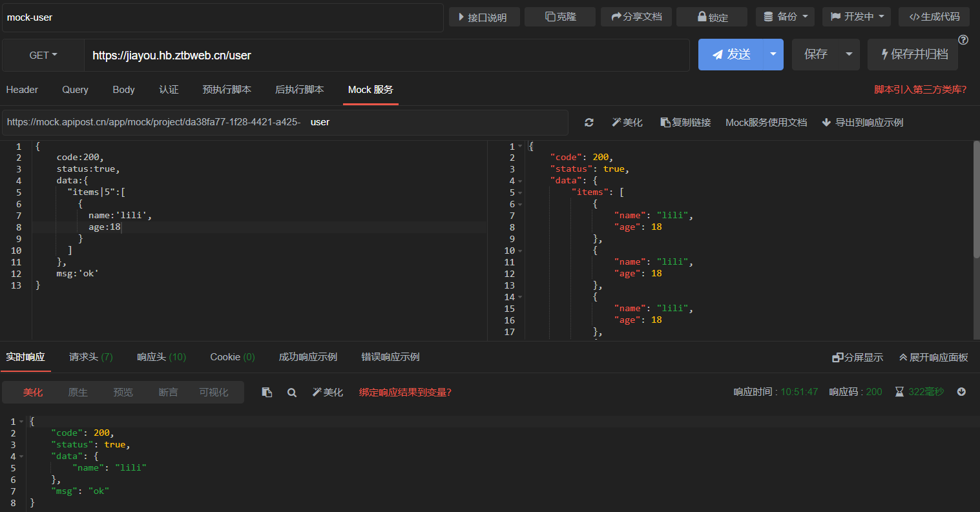Expand the 发送 button arrow options

click(x=773, y=55)
